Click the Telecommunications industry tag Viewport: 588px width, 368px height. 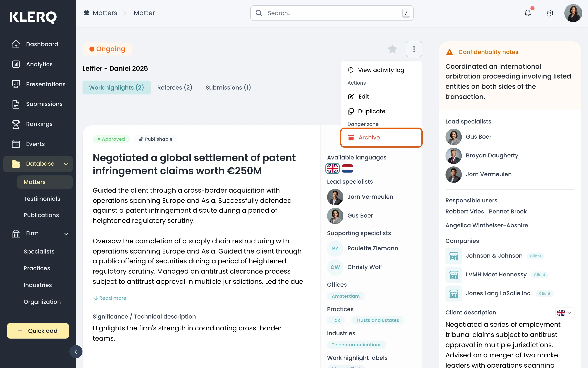click(356, 345)
